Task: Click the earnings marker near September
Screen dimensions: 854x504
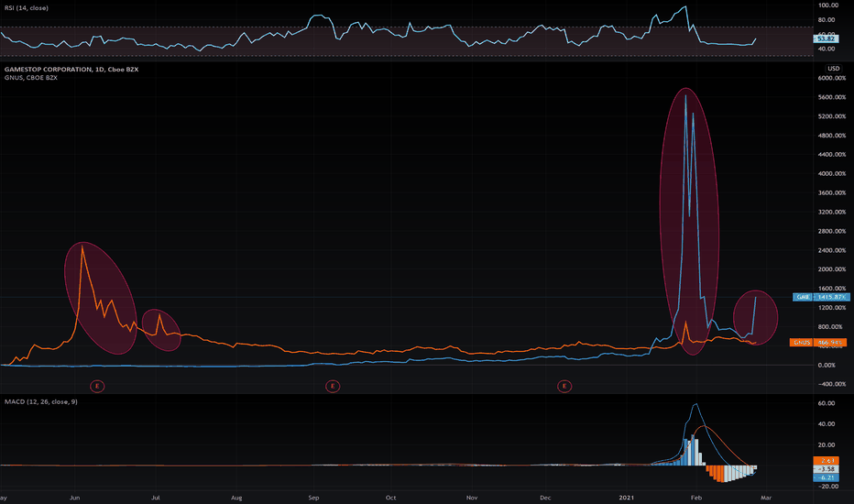Action: pyautogui.click(x=333, y=387)
